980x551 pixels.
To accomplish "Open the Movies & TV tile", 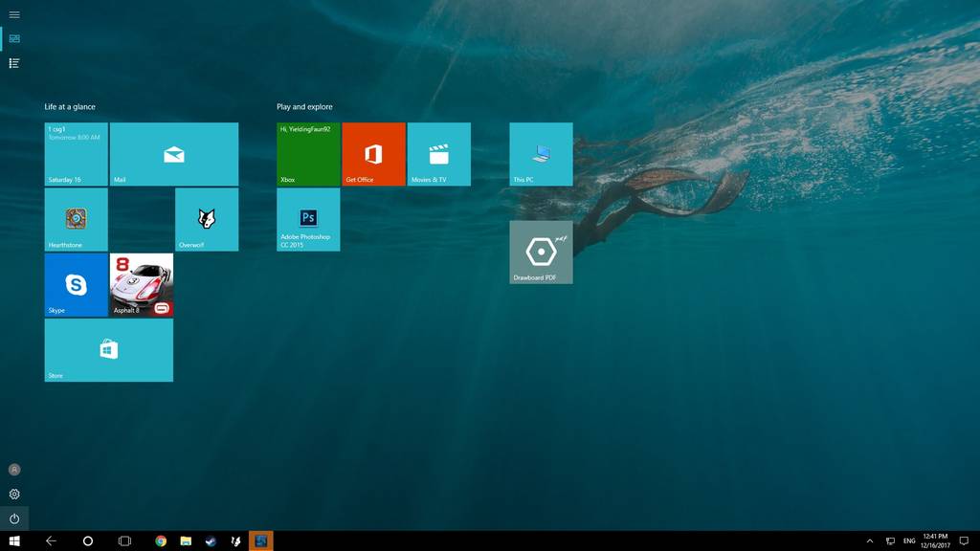I will click(x=438, y=154).
